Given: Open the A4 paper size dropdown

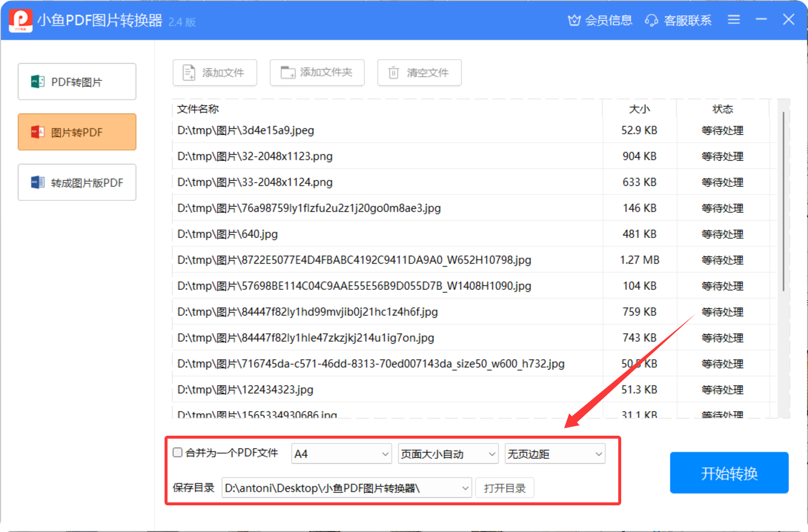Looking at the screenshot, I should tap(341, 453).
